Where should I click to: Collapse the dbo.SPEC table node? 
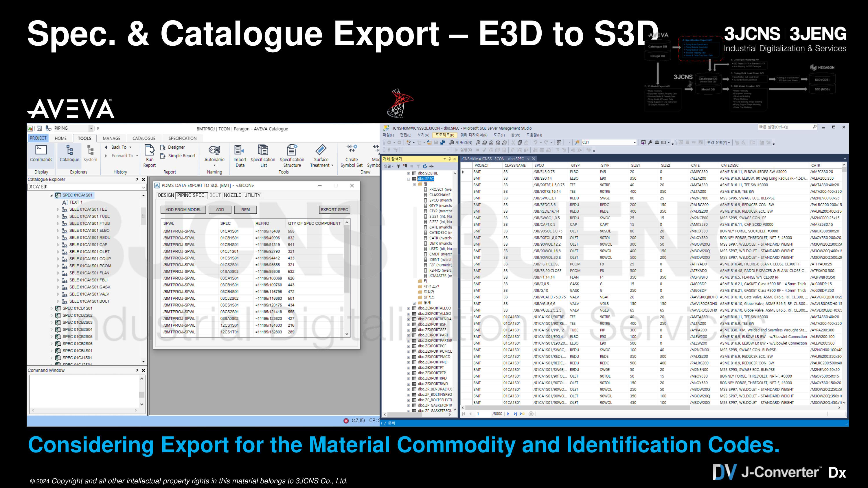pyautogui.click(x=409, y=179)
